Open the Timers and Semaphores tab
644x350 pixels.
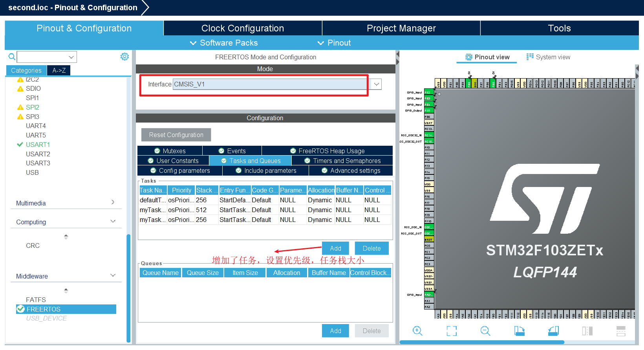(342, 161)
